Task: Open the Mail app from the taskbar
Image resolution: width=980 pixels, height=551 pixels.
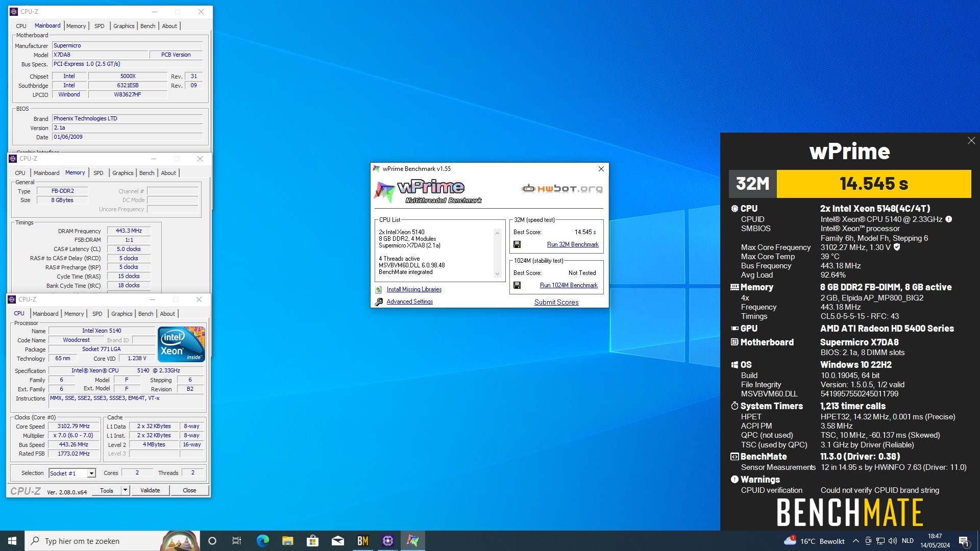Action: coord(337,541)
